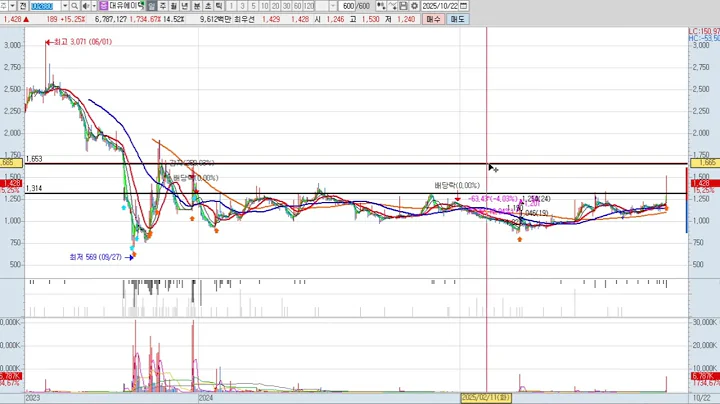The height and width of the screenshot is (404, 720).
Task: Click the 10/22 date label bottom right
Action: click(x=701, y=398)
